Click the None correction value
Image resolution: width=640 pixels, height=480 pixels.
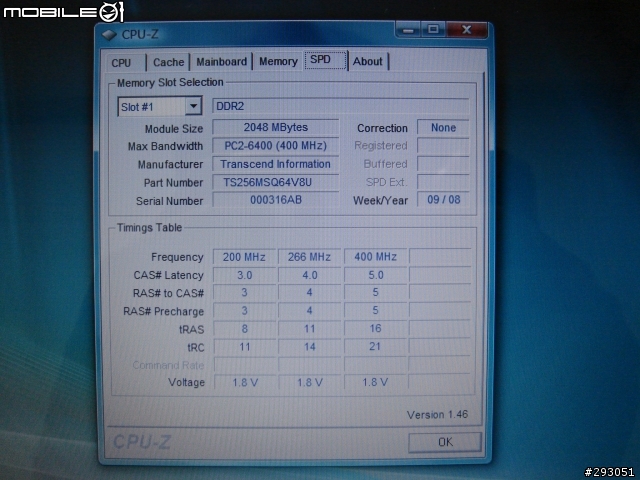[x=443, y=128]
